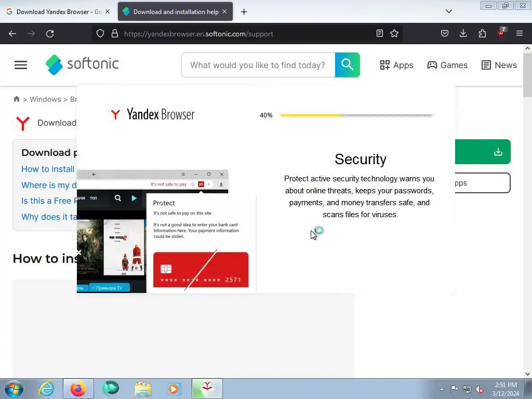Click the outlined apps button
The image size is (532, 399).
click(x=483, y=183)
